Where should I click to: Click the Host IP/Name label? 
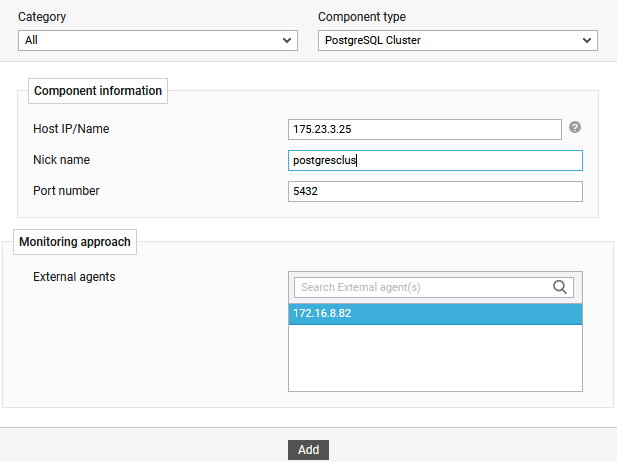tap(70, 129)
